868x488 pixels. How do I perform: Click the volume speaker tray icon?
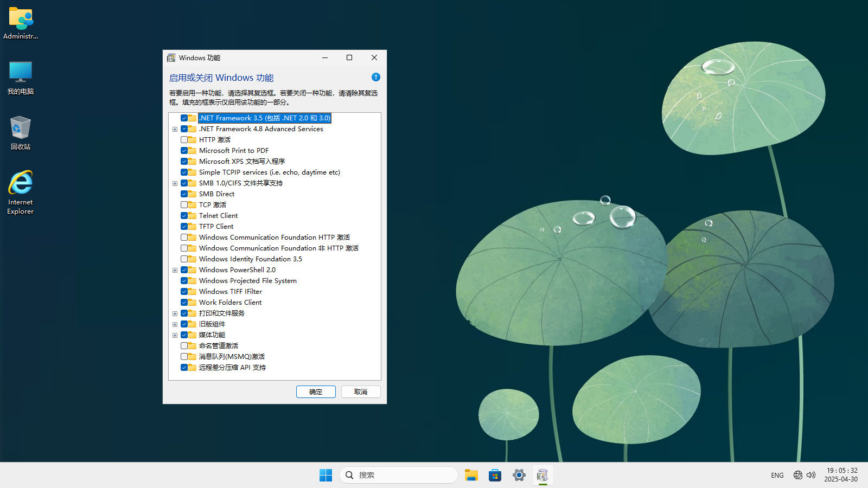click(x=811, y=475)
